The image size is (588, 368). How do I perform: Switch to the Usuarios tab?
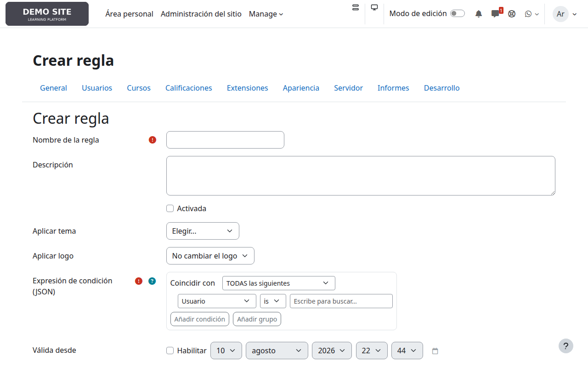[x=97, y=88]
